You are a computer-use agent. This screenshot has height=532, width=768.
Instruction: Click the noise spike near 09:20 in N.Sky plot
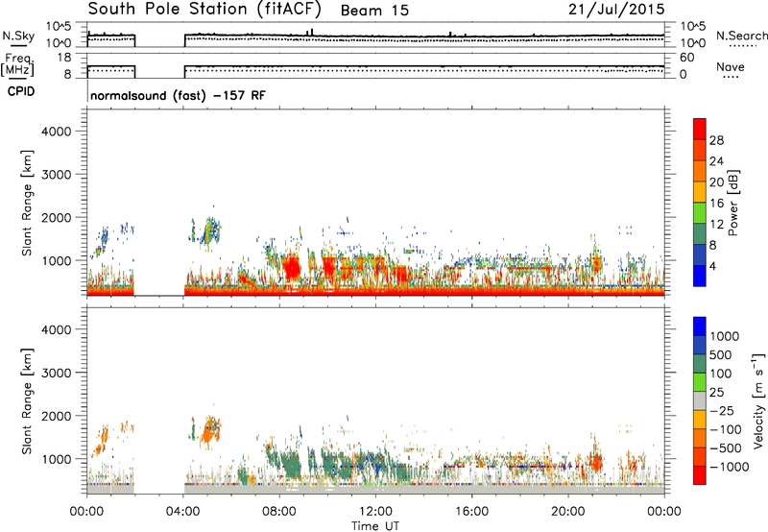point(312,32)
